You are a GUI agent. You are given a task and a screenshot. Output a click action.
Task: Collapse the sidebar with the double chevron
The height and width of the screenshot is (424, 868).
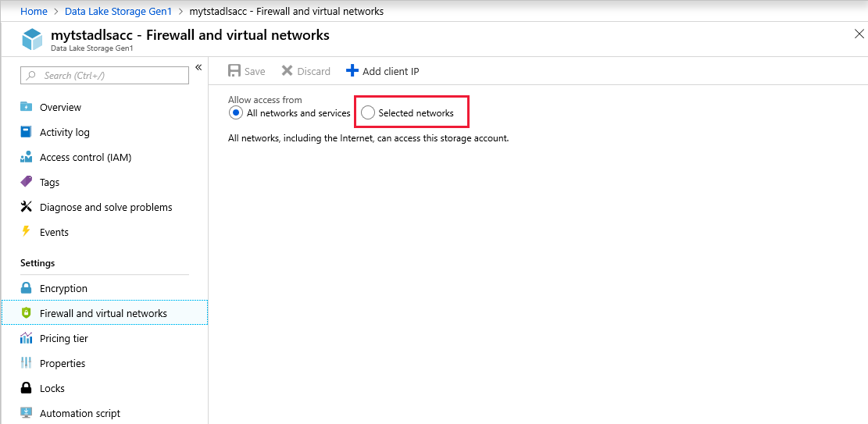coord(198,68)
